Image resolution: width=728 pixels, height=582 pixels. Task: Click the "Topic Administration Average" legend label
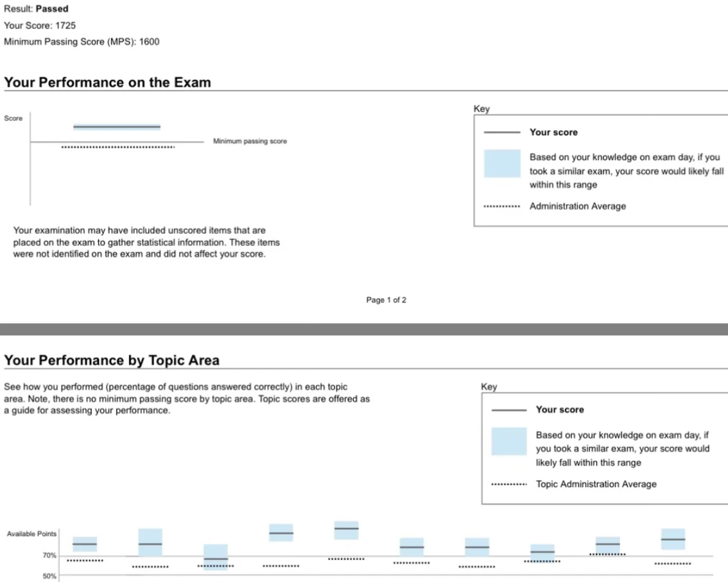tap(596, 484)
